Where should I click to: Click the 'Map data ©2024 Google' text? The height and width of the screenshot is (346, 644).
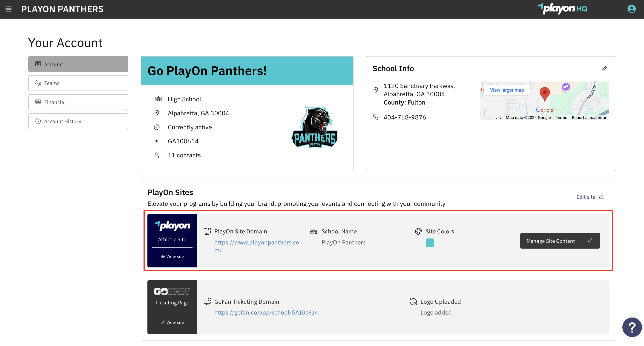pyautogui.click(x=528, y=118)
